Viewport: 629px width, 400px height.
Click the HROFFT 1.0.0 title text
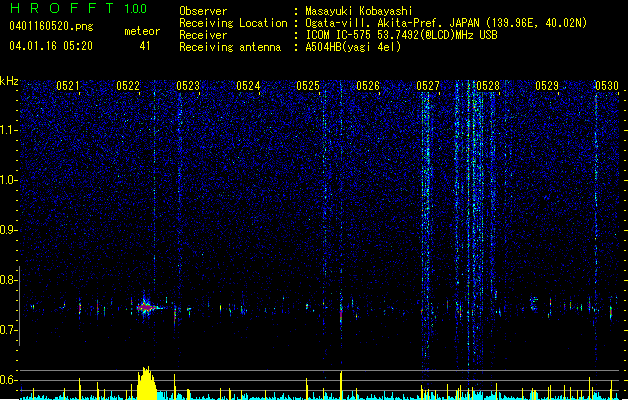click(x=79, y=8)
